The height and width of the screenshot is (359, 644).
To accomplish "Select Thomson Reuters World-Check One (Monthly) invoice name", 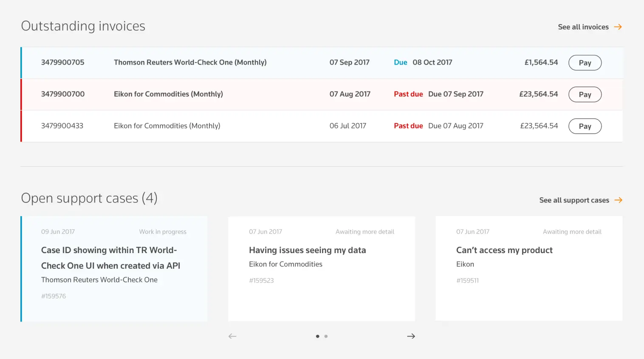I will [190, 62].
